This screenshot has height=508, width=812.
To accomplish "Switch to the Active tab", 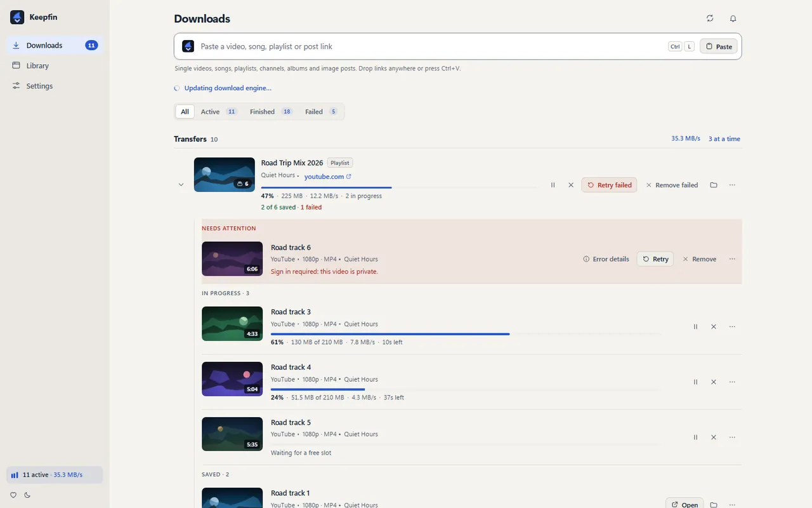I will (218, 112).
